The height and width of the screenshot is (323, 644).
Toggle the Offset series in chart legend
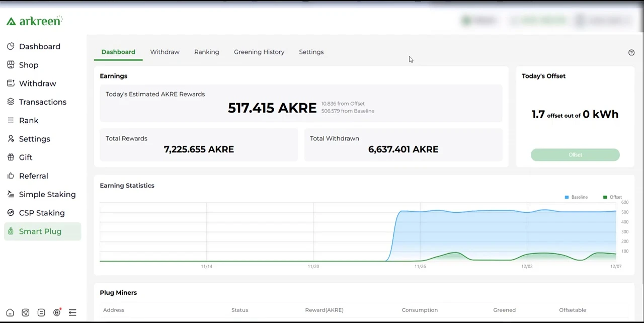[x=612, y=197]
